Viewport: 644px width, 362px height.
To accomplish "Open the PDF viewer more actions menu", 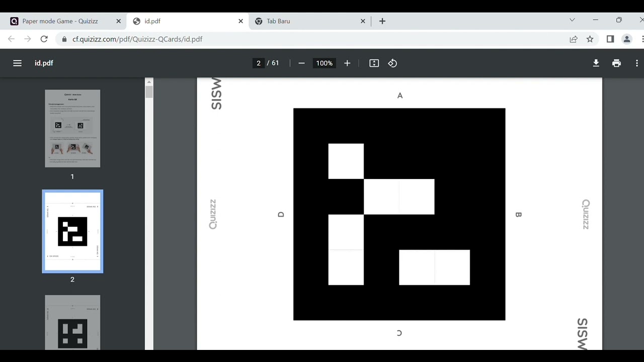I will point(637,63).
